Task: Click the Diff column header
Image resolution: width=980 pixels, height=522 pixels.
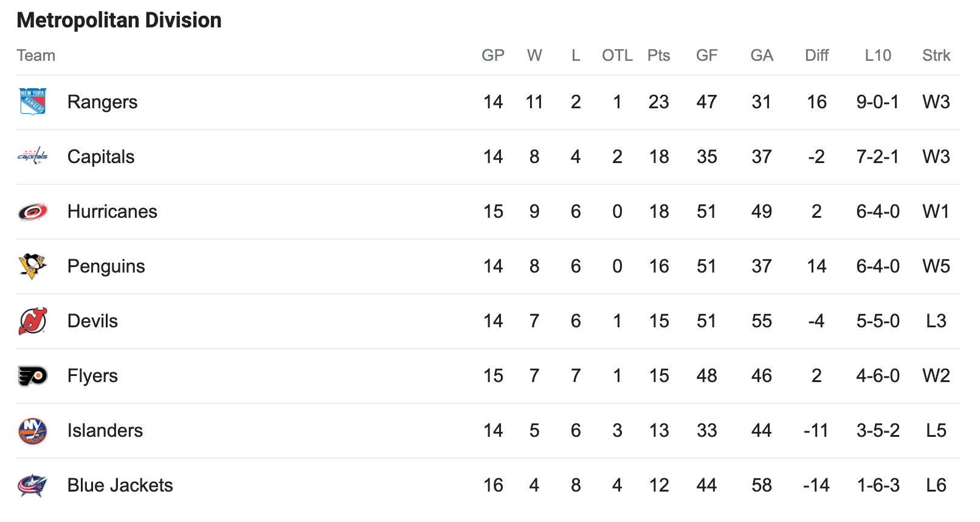Action: click(816, 55)
